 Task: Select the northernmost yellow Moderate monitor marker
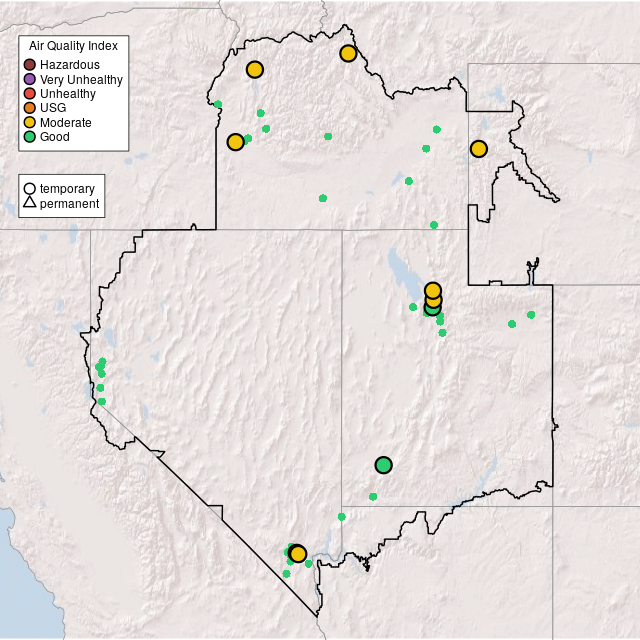pos(348,53)
